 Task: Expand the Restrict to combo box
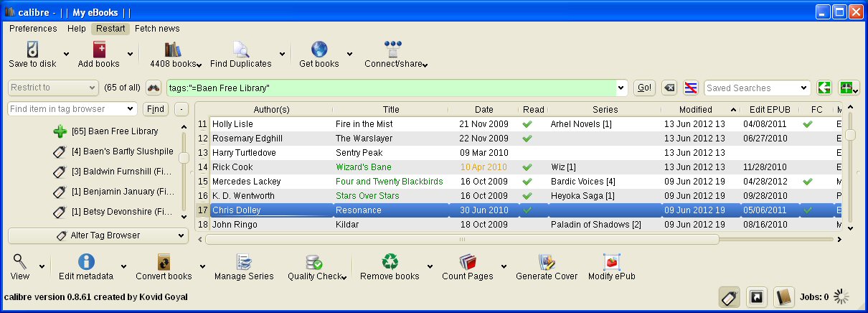click(x=53, y=88)
